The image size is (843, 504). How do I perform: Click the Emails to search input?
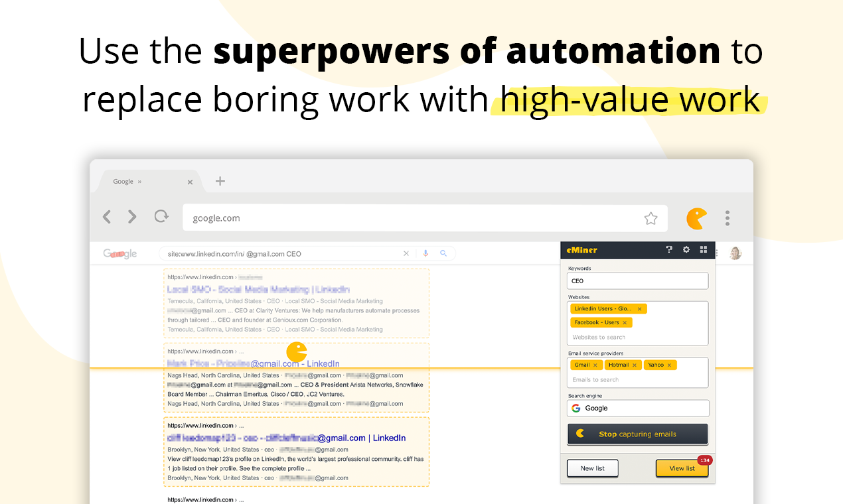pos(637,380)
